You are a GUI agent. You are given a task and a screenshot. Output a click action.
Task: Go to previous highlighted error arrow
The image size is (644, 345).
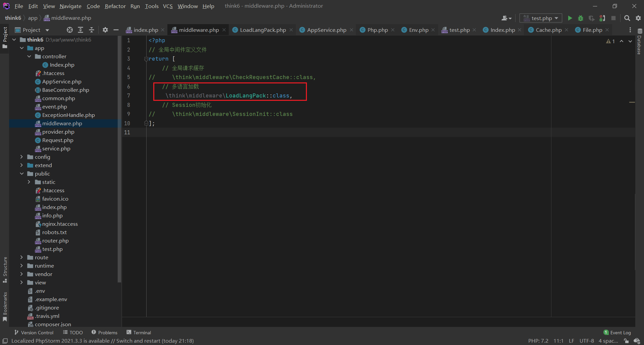click(622, 41)
